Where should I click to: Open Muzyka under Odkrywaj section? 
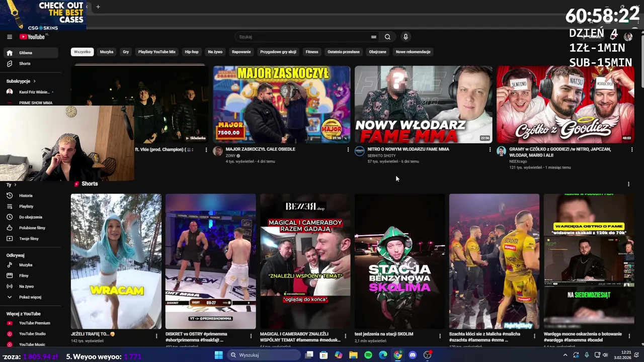click(30, 265)
